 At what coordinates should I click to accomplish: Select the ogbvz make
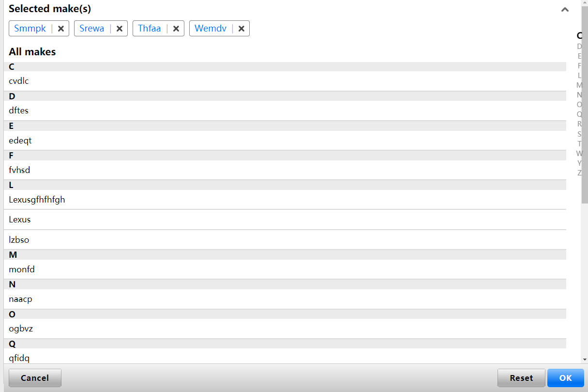tap(285, 329)
